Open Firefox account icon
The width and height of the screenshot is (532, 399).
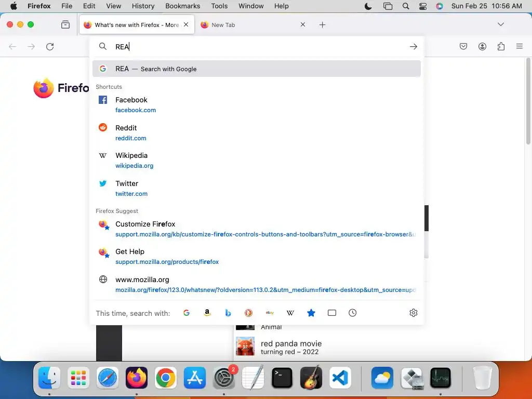pos(482,46)
